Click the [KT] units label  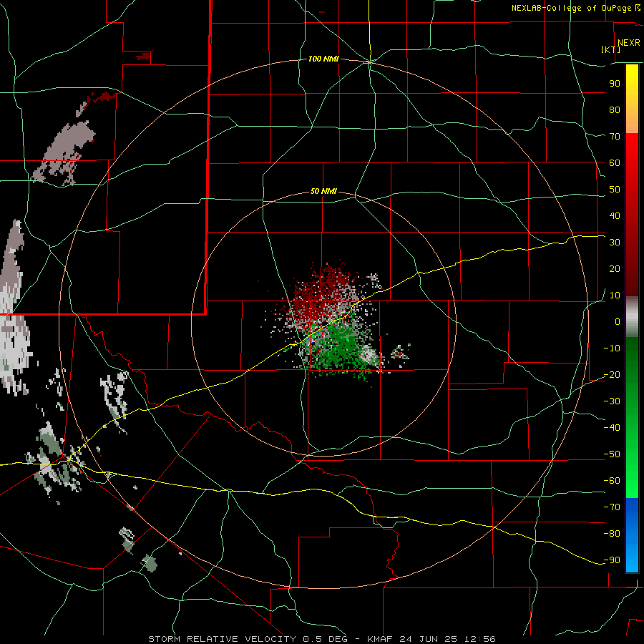611,49
